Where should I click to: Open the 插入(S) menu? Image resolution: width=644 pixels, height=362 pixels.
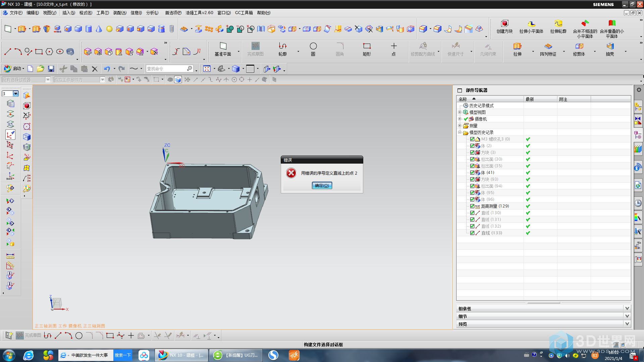tap(68, 13)
